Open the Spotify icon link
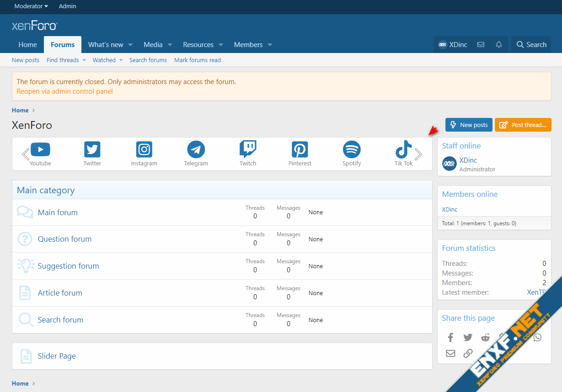562x392 pixels. (352, 150)
